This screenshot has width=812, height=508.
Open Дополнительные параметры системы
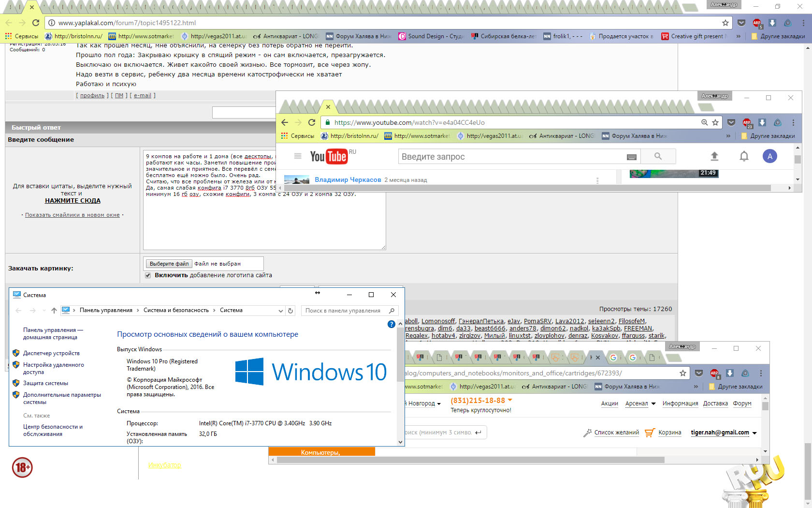pyautogui.click(x=62, y=398)
